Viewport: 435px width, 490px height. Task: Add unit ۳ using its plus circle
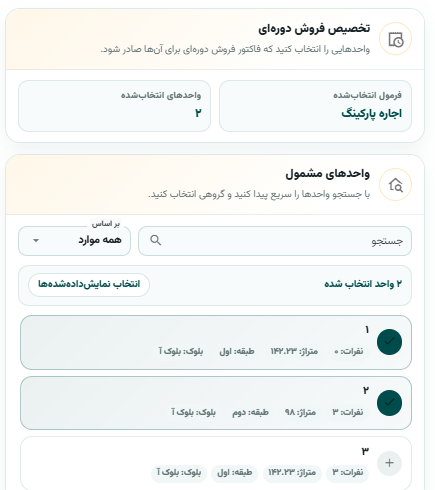[389, 463]
